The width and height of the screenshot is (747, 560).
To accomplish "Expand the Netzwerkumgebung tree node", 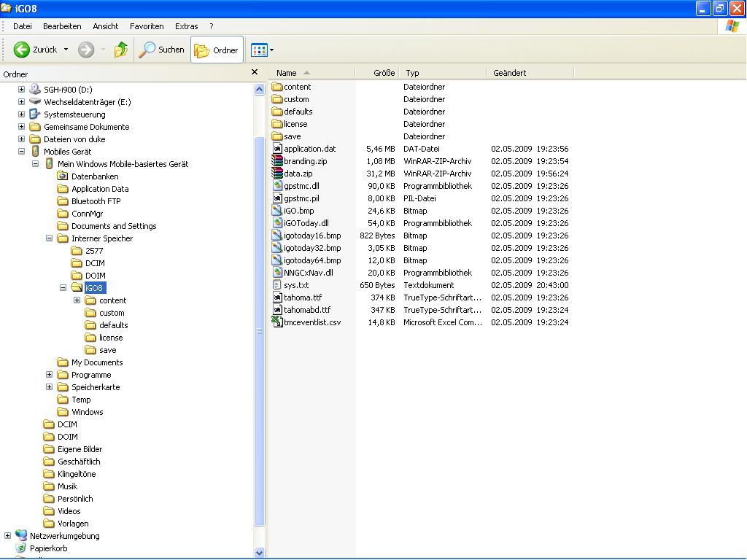I will pos(7,535).
